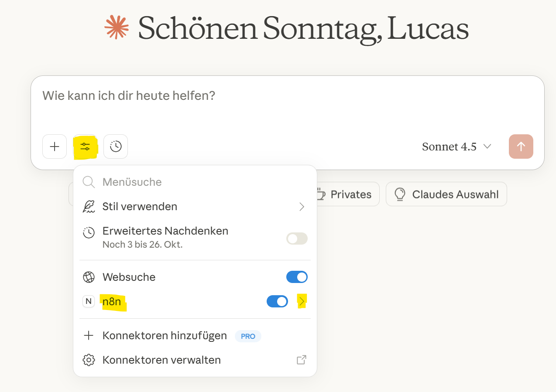The width and height of the screenshot is (556, 392).
Task: Click the globe icon next to Websuche
Action: coord(89,277)
